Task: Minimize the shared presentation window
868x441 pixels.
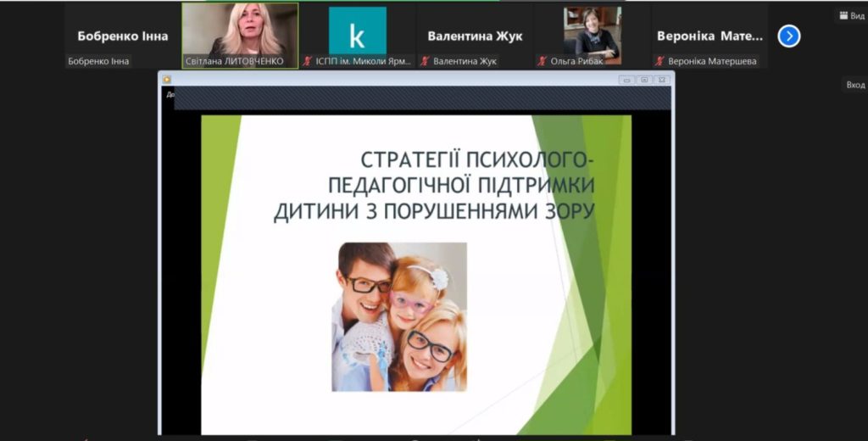Action: (x=626, y=80)
